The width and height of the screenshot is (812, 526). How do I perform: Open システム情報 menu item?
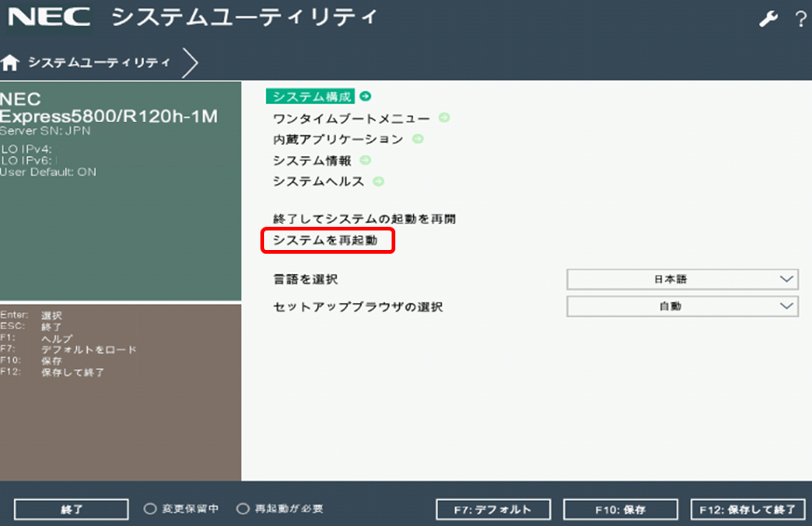(x=312, y=161)
